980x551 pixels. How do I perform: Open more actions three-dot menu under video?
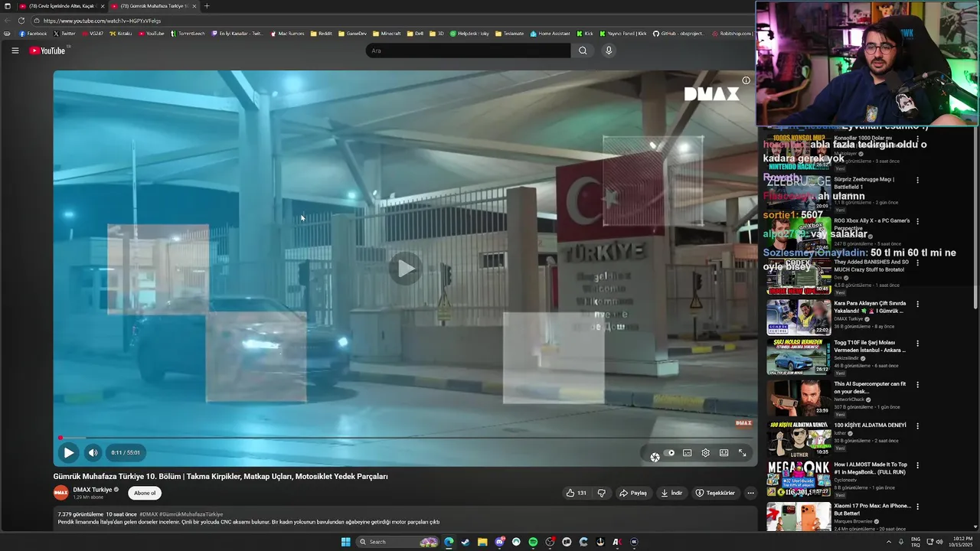(750, 493)
